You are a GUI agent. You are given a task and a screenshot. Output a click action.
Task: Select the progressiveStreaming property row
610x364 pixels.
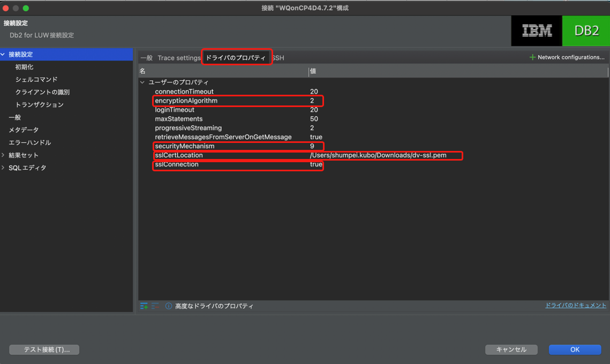pos(373,128)
